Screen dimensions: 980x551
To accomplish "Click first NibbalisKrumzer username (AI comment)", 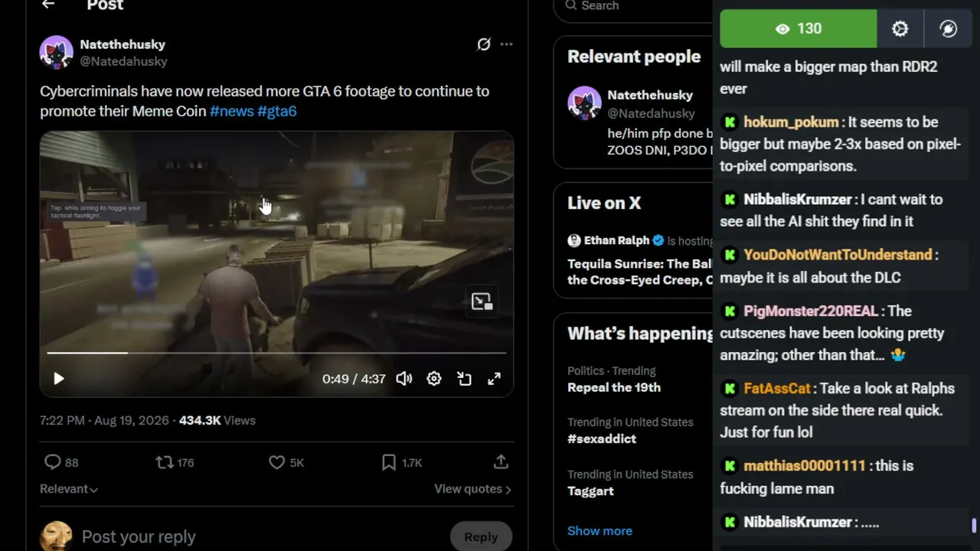I will click(798, 200).
